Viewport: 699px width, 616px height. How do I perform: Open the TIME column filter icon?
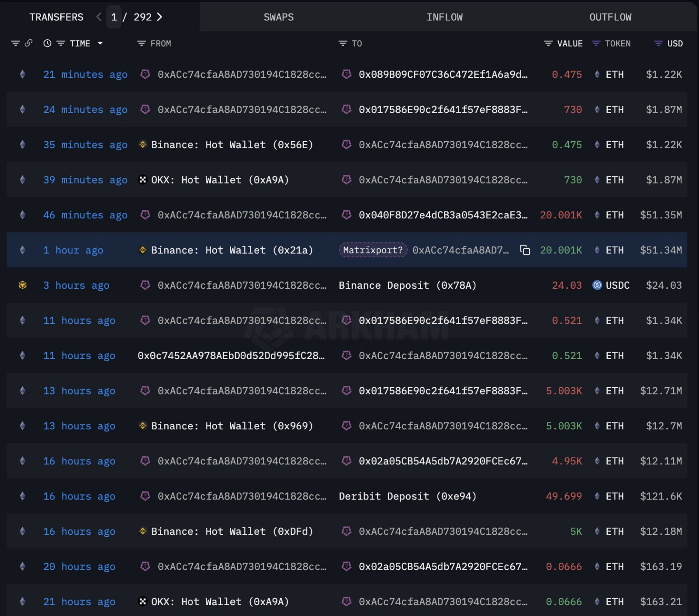click(x=61, y=43)
